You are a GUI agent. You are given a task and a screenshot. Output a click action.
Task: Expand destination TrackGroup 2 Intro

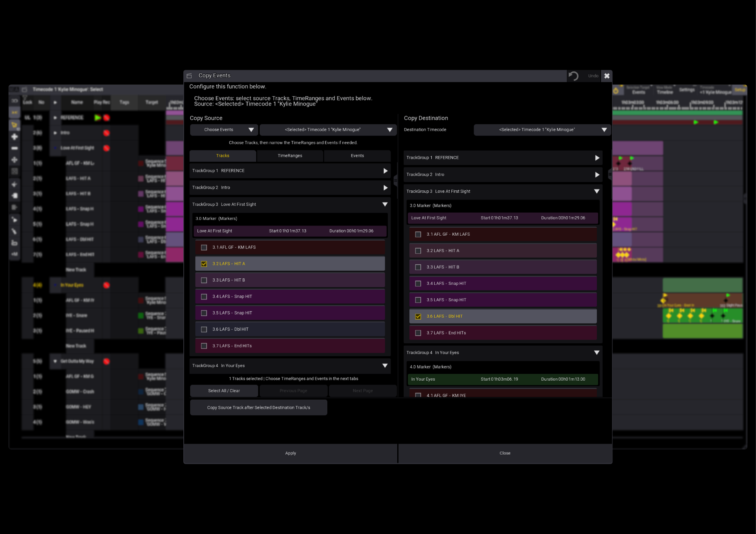click(597, 175)
